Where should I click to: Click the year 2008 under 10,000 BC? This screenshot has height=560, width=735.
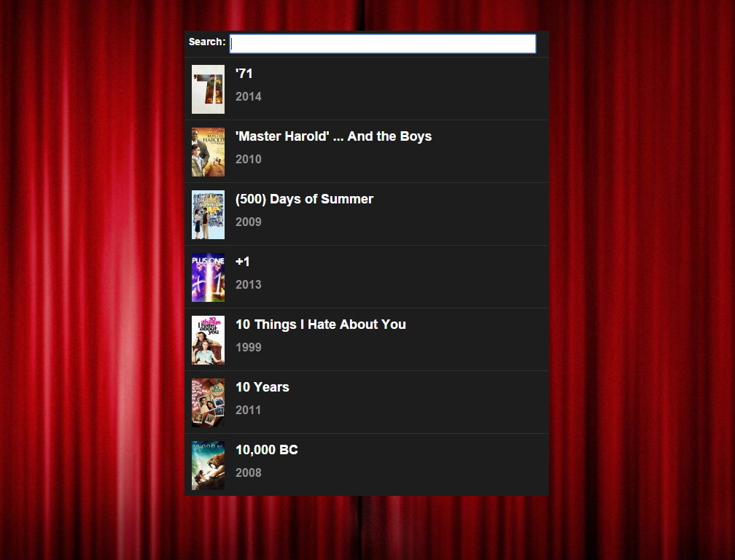(x=249, y=472)
